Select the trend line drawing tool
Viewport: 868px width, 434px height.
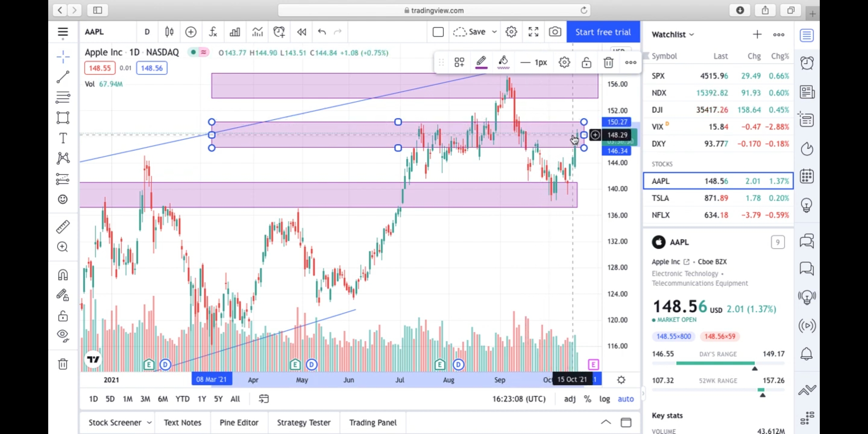[63, 77]
